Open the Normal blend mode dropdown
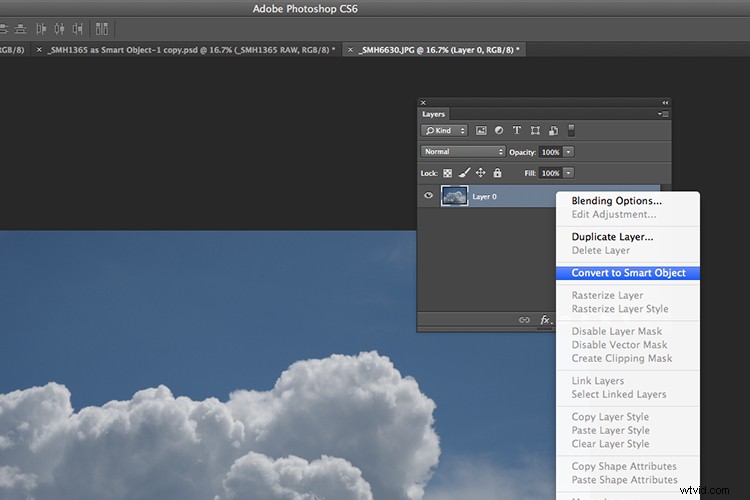Image resolution: width=750 pixels, height=500 pixels. click(463, 152)
